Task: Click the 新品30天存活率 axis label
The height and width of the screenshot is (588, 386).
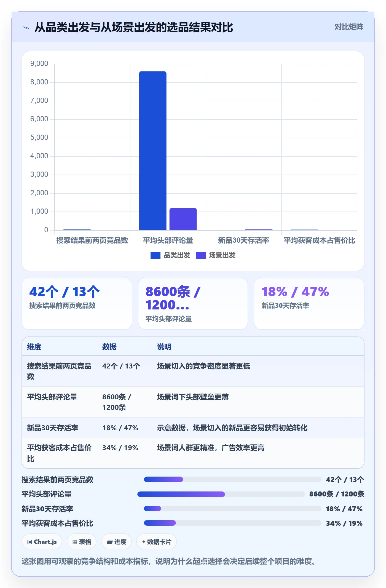Action: [x=244, y=240]
